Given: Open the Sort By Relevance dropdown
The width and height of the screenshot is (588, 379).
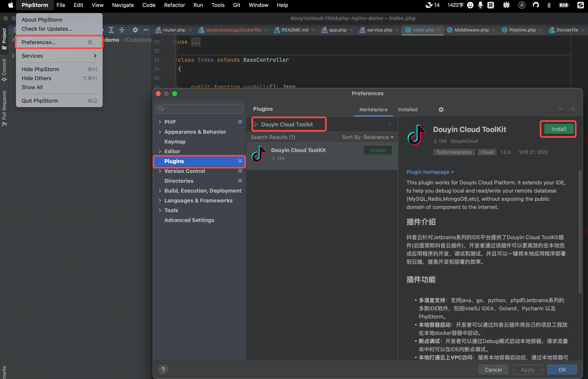Looking at the screenshot, I should [x=368, y=137].
